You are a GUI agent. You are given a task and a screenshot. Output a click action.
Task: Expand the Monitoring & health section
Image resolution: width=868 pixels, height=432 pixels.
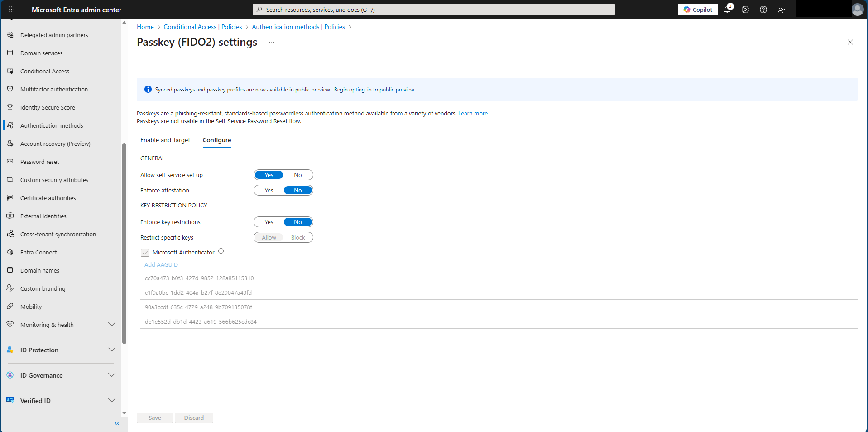[x=112, y=325]
